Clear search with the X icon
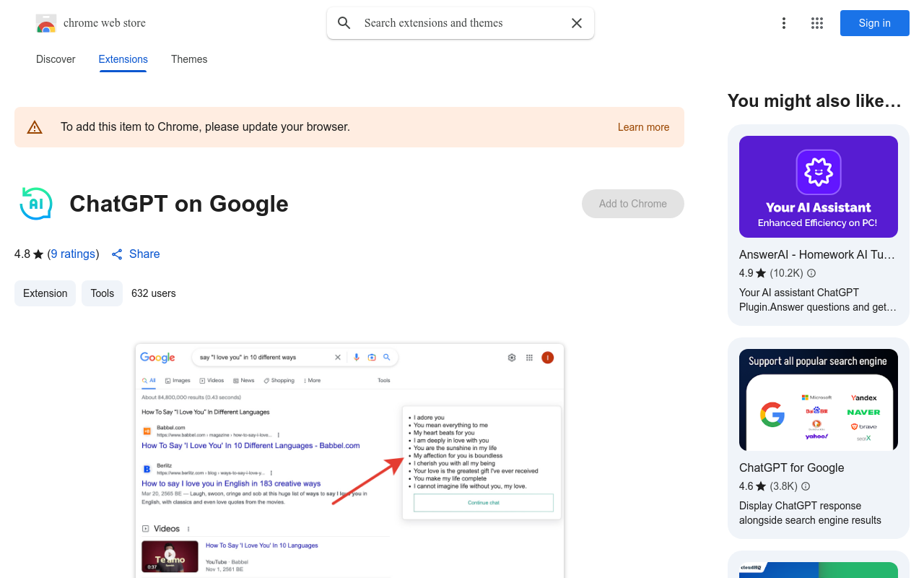The image size is (924, 578). coord(577,23)
